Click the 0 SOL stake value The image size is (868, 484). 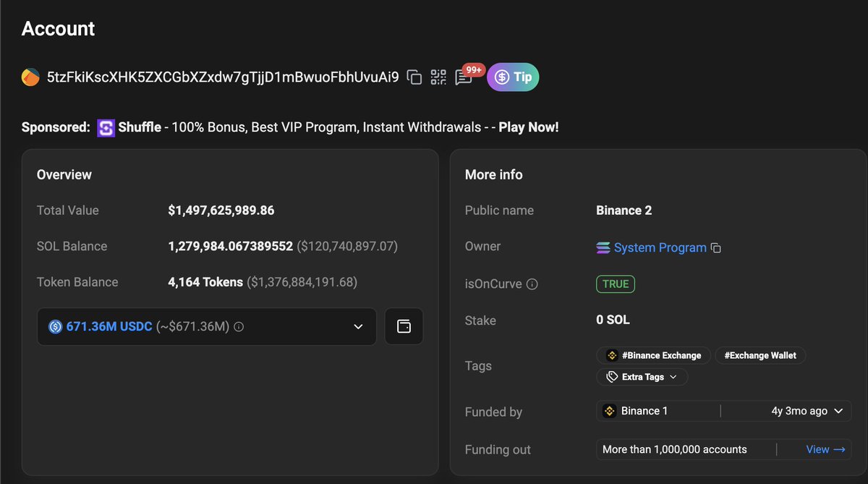(x=613, y=320)
